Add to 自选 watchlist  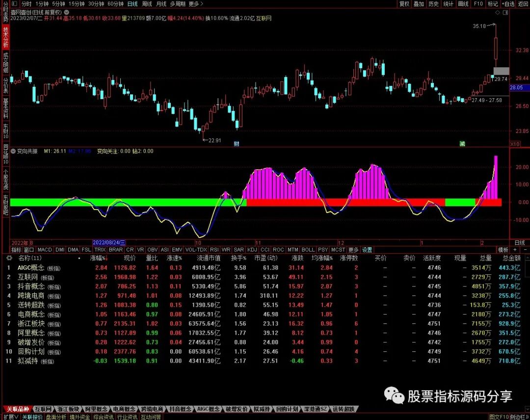coord(508,4)
